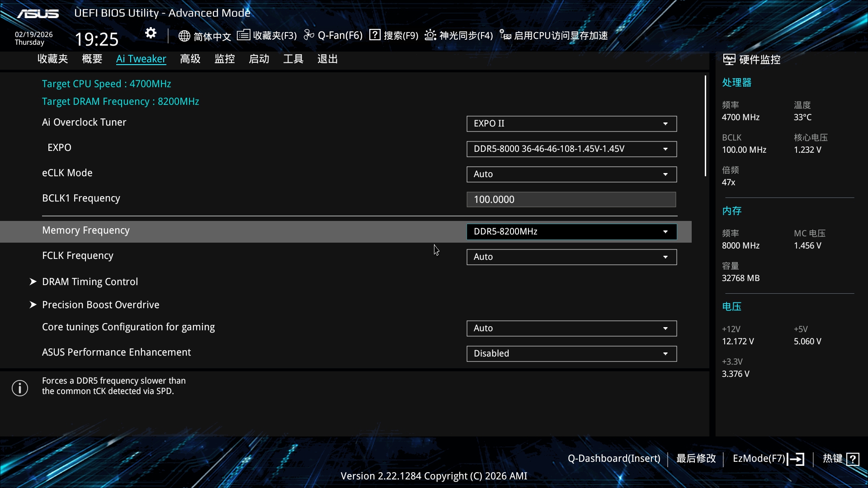Open the ASUS Performance Enhancement Disabled dropdown
Viewport: 868px width, 488px height.
pos(571,354)
